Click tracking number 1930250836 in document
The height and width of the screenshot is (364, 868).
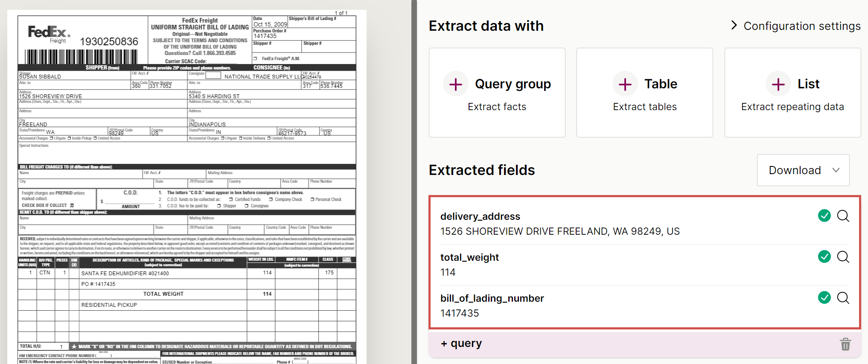click(109, 41)
